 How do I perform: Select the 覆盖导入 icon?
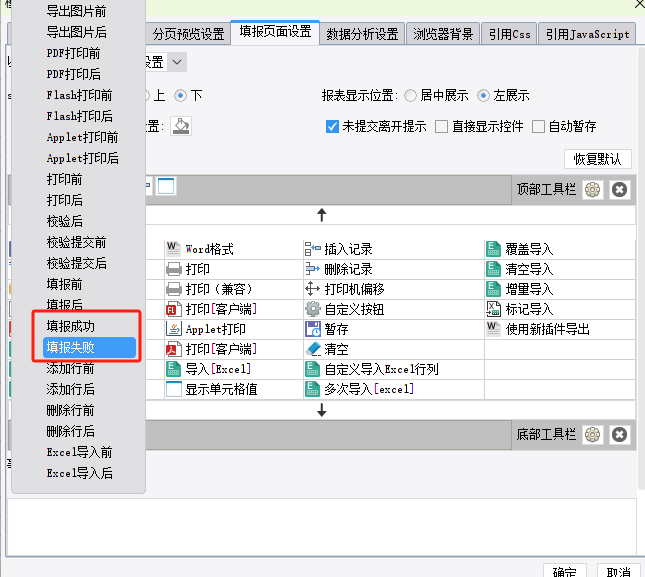click(493, 249)
